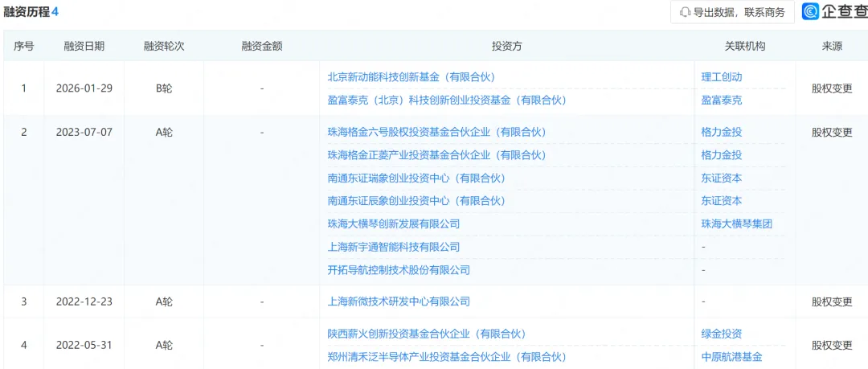Open related institution 理工创动

tap(721, 77)
